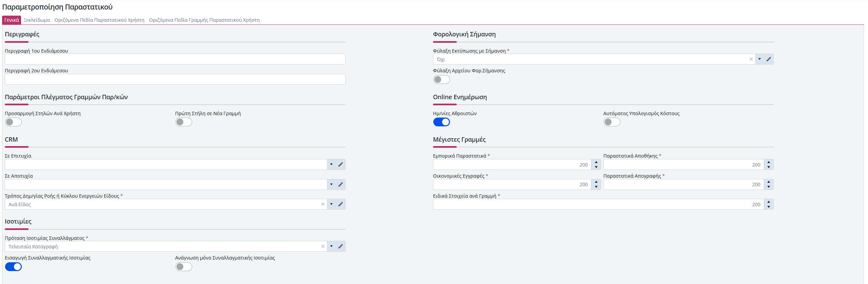This screenshot has height=284, width=868.
Task: Toggle Πρώτη Στήλη σε Νέα Γραμμή switch
Action: [184, 122]
